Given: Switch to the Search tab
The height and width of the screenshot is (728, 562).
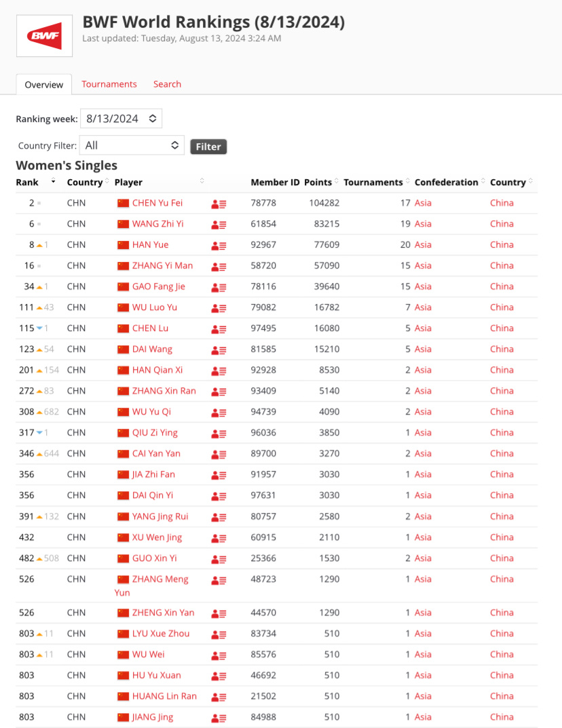Looking at the screenshot, I should coord(167,84).
